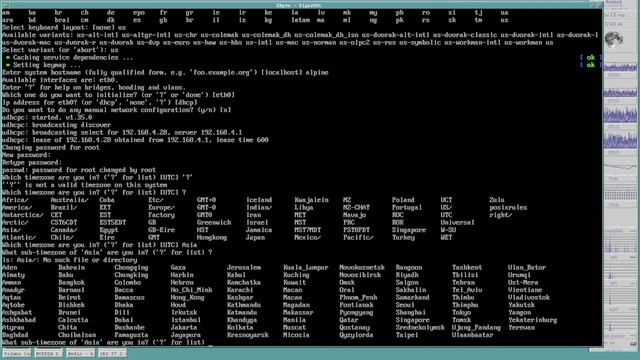
Task: Click 'Shanghai' in the Asia sub-timezone list
Action: (411, 312)
